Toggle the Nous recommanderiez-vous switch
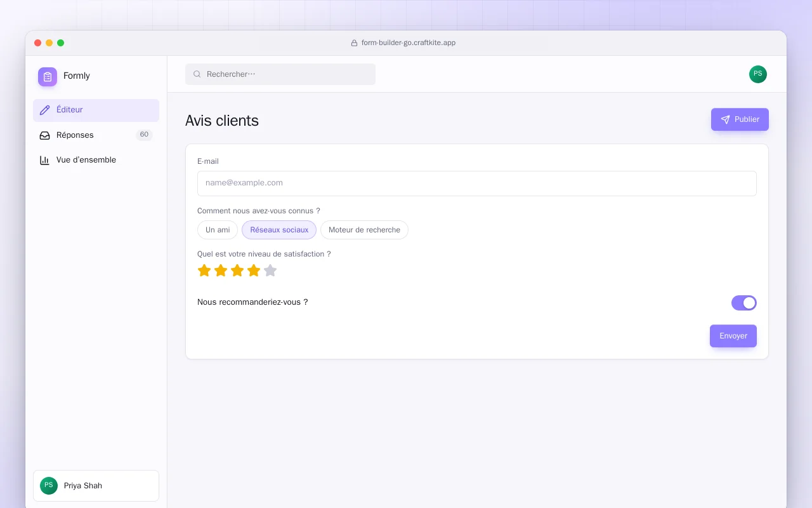Viewport: 812px width, 508px height. (x=743, y=303)
